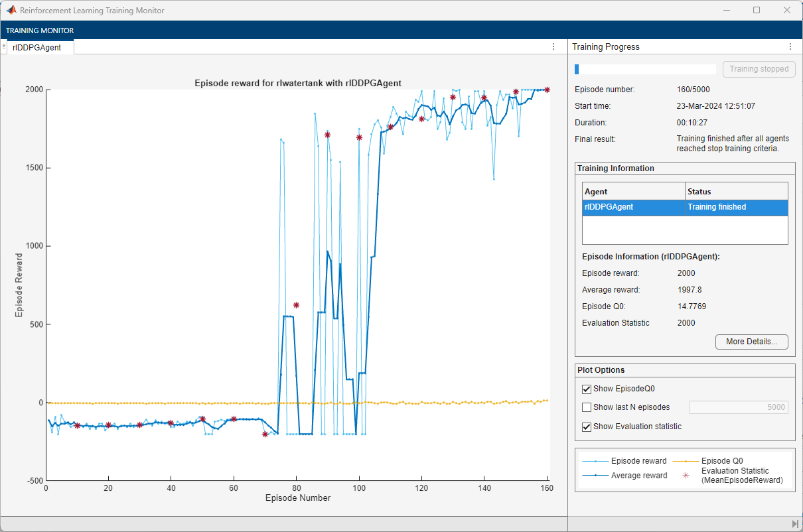Maximize the Training Monitor window

pyautogui.click(x=757, y=11)
